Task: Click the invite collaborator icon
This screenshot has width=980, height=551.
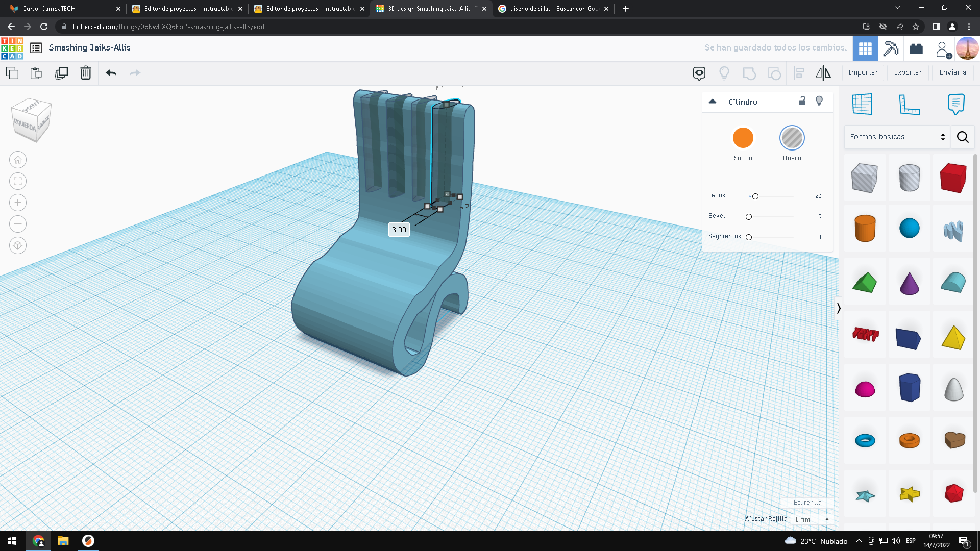Action: coord(943,49)
